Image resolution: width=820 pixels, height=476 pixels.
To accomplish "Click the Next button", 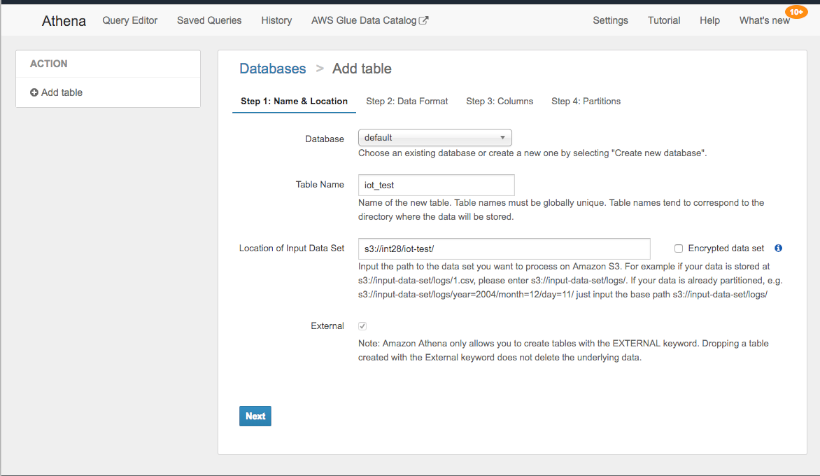I will tap(255, 416).
